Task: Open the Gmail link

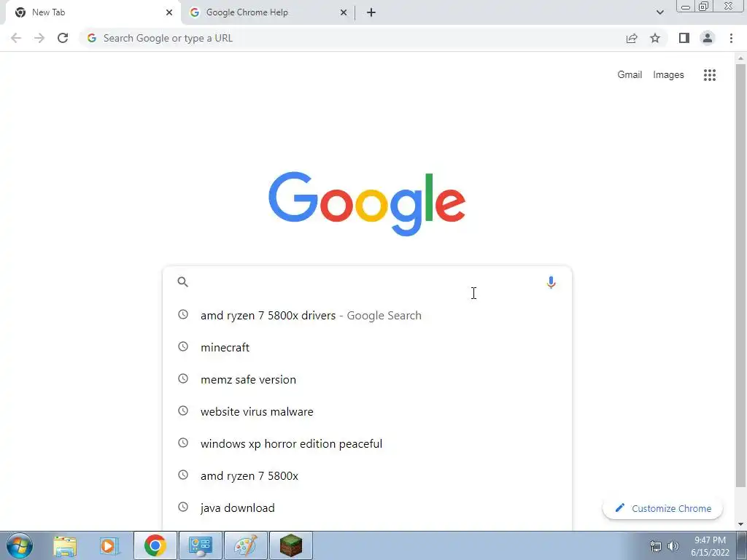Action: 630,75
